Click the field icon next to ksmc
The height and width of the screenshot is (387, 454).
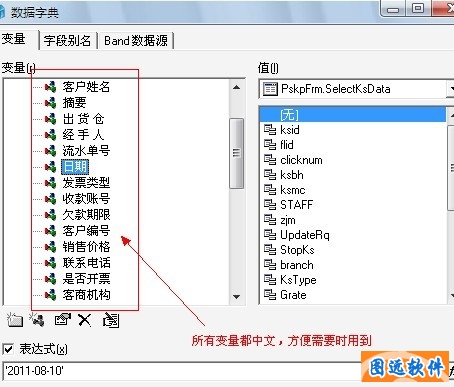pyautogui.click(x=270, y=190)
